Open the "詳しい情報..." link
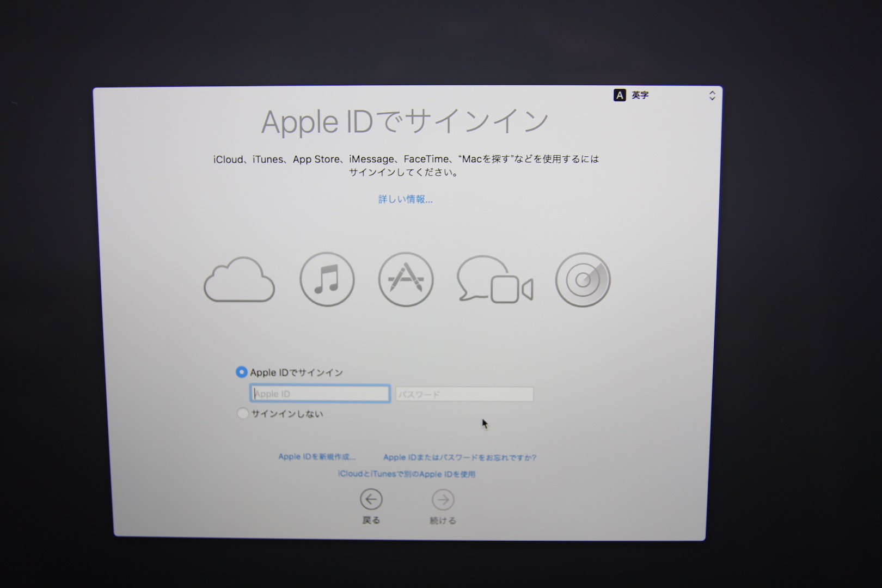Viewport: 882px width, 588px height. coord(405,199)
